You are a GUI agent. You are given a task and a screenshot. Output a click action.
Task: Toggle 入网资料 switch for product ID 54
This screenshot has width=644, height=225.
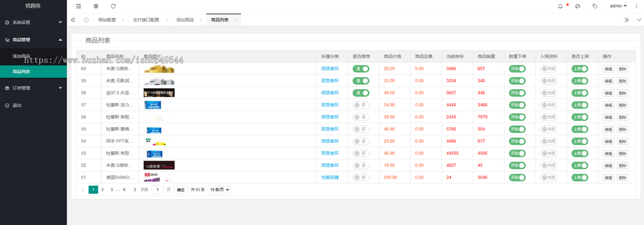[548, 141]
